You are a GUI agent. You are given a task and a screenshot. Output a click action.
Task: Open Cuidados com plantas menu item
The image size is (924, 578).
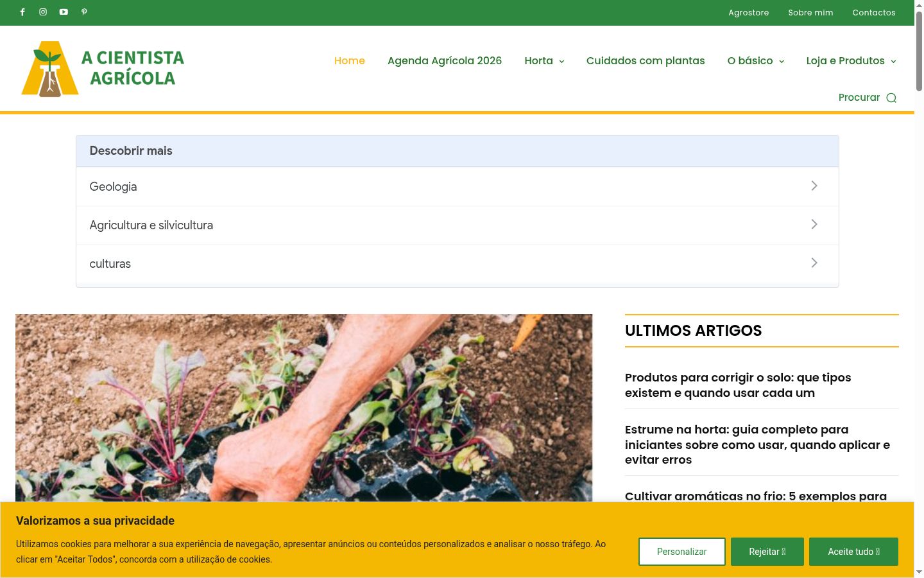(646, 60)
